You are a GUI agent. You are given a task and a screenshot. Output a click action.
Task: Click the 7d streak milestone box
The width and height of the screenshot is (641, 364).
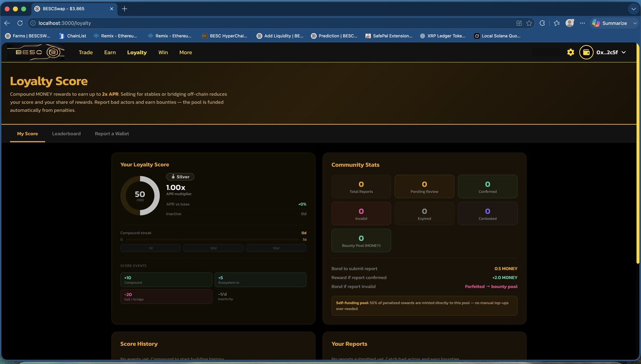point(151,248)
